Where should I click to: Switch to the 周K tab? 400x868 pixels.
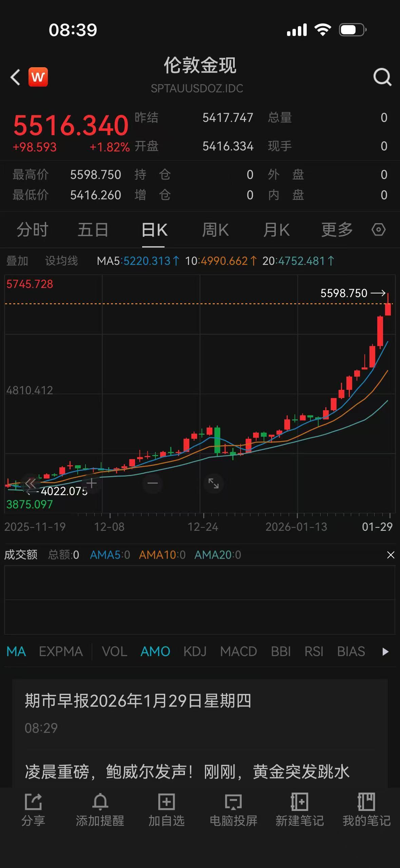[x=215, y=230]
